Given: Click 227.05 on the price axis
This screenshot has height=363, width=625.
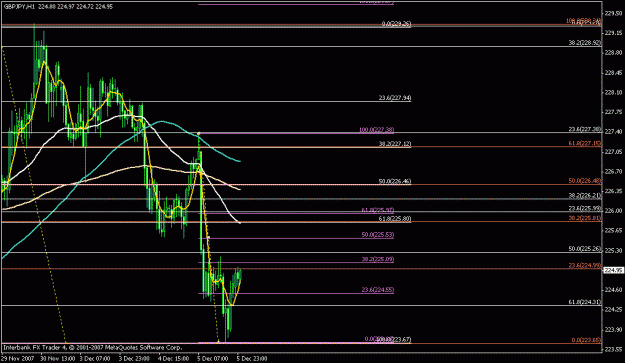Looking at the screenshot, I should pyautogui.click(x=613, y=151).
